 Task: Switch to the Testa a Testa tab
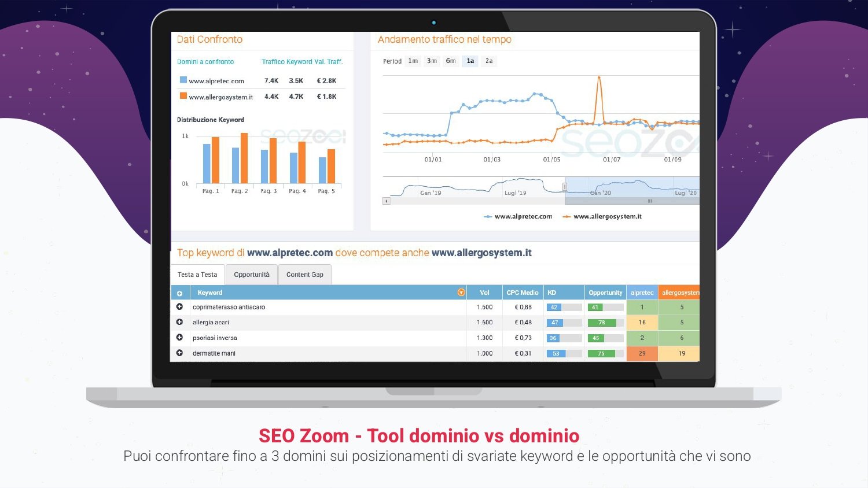(x=197, y=275)
